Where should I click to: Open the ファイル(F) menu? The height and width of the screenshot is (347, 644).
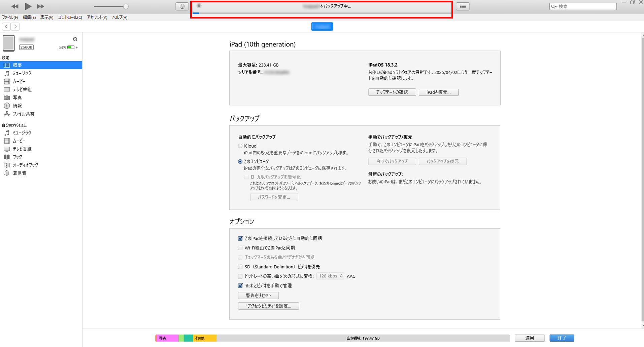(10, 17)
